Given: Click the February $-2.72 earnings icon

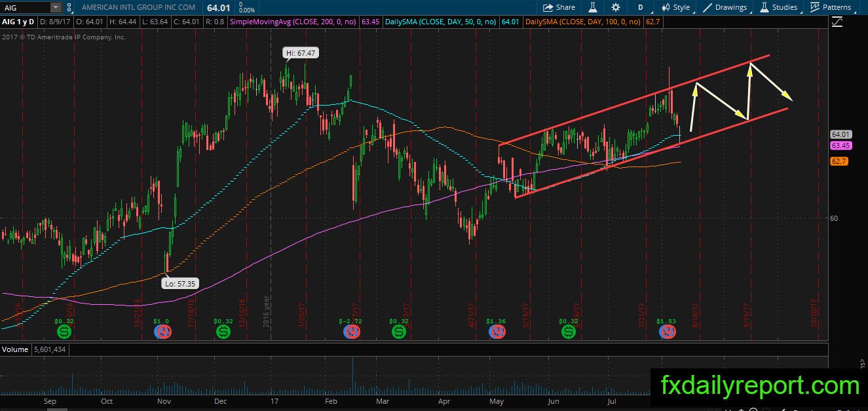Looking at the screenshot, I should point(352,332).
